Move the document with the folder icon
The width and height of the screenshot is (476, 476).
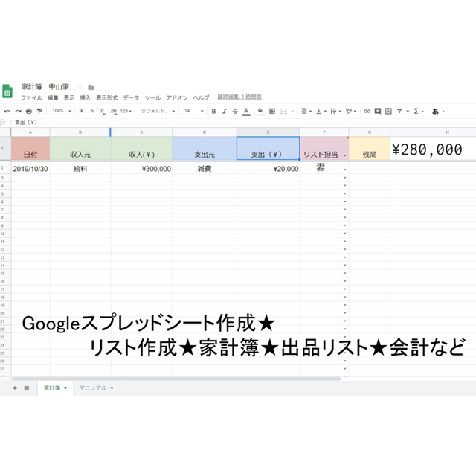coord(91,88)
